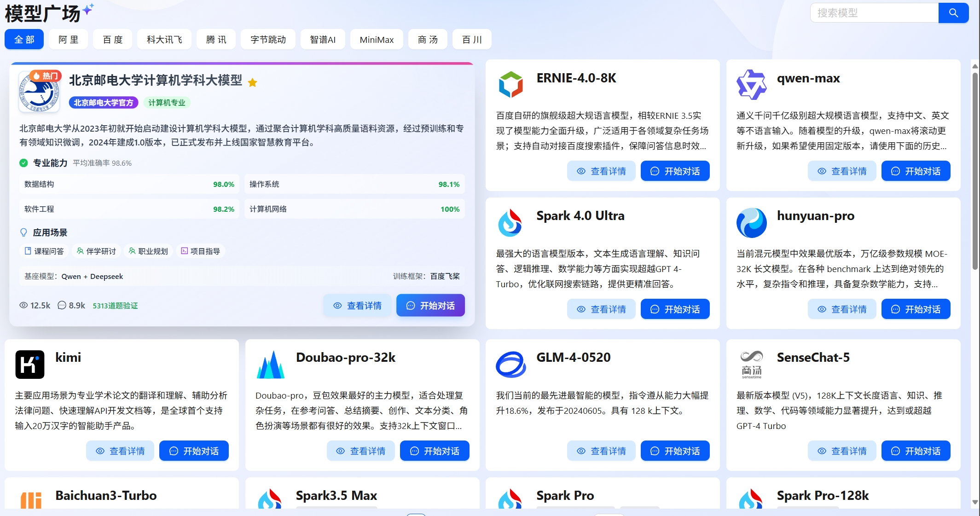This screenshot has width=980, height=516.
Task: Start chat with 北京邮电大学 featured model
Action: click(x=430, y=306)
